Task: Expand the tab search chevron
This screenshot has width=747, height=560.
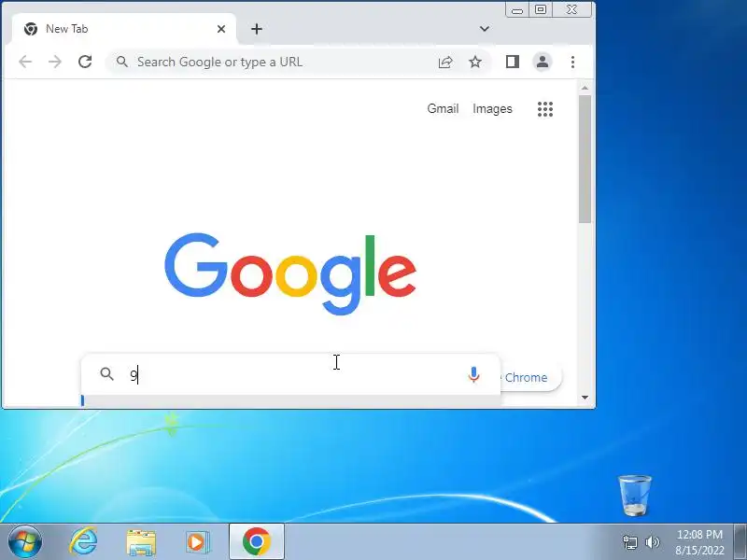Action: 485,29
